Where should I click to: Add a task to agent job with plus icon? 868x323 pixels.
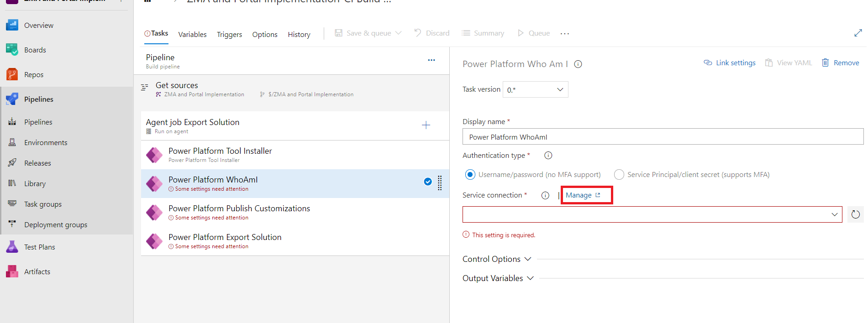click(426, 125)
